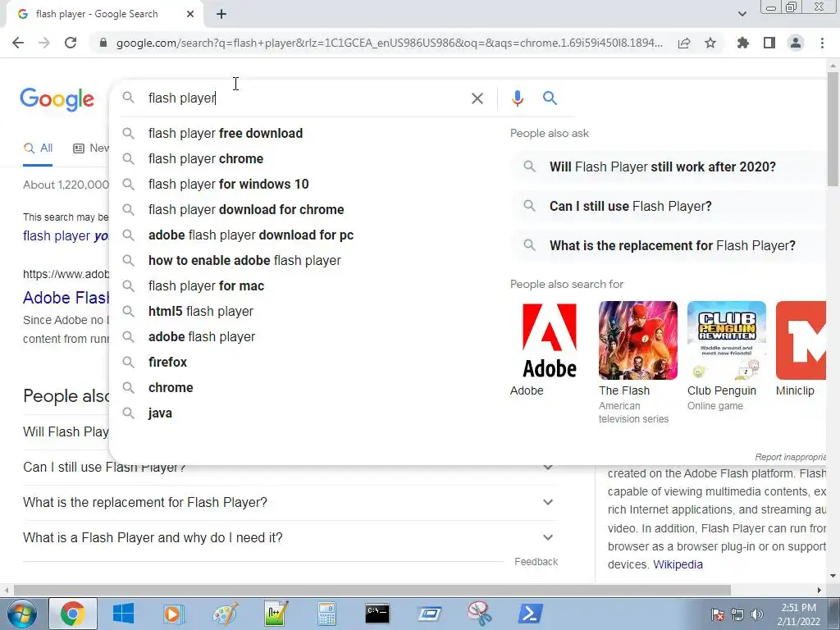Open Paint from the taskbar
The image size is (840, 630).
pos(225,614)
